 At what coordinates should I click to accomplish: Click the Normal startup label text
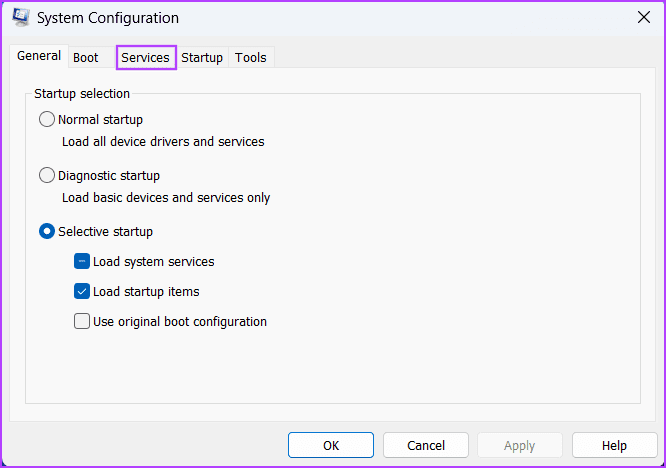[100, 120]
